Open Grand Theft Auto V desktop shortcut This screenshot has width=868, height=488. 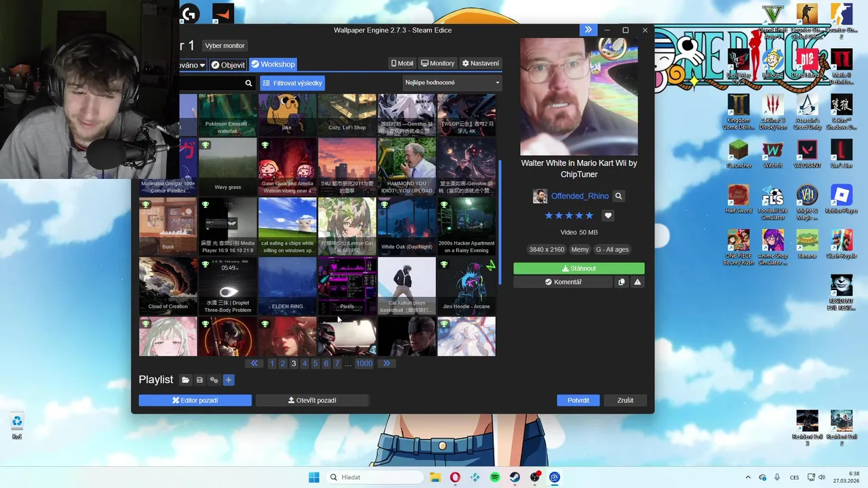[773, 20]
